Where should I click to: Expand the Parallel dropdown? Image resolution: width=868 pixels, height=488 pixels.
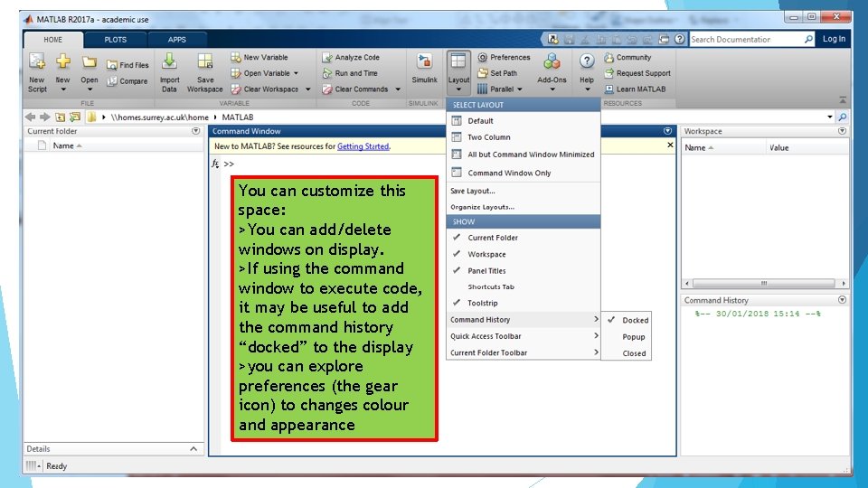pos(500,89)
